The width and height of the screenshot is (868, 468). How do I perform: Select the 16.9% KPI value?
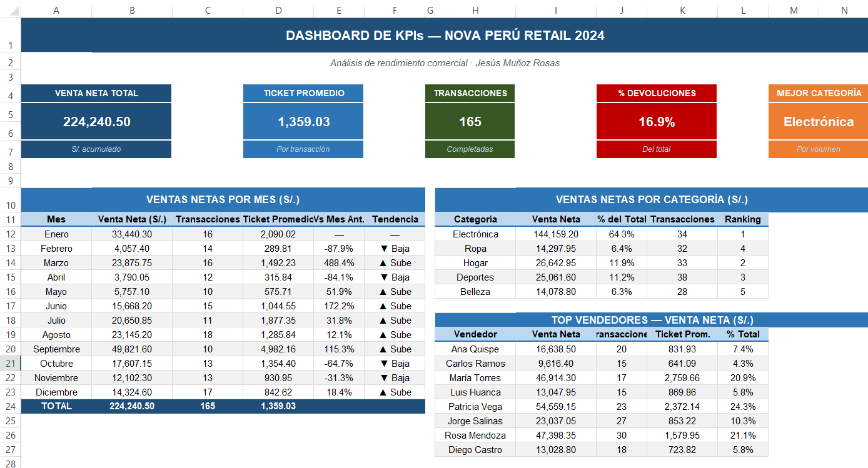[x=657, y=122]
